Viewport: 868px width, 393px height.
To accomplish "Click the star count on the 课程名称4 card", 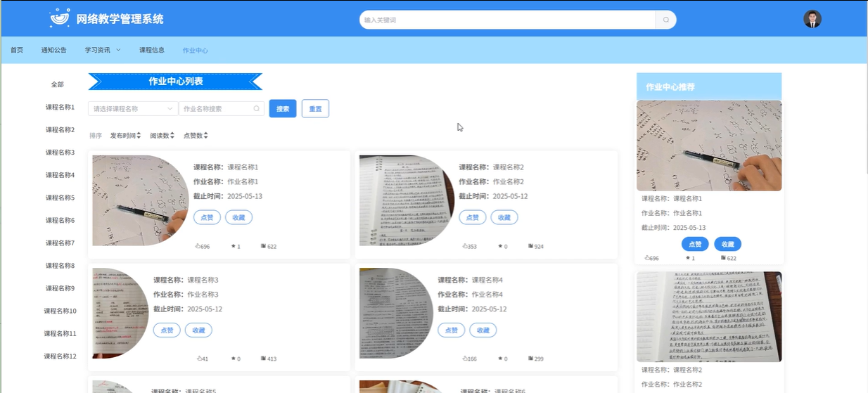I will [503, 359].
